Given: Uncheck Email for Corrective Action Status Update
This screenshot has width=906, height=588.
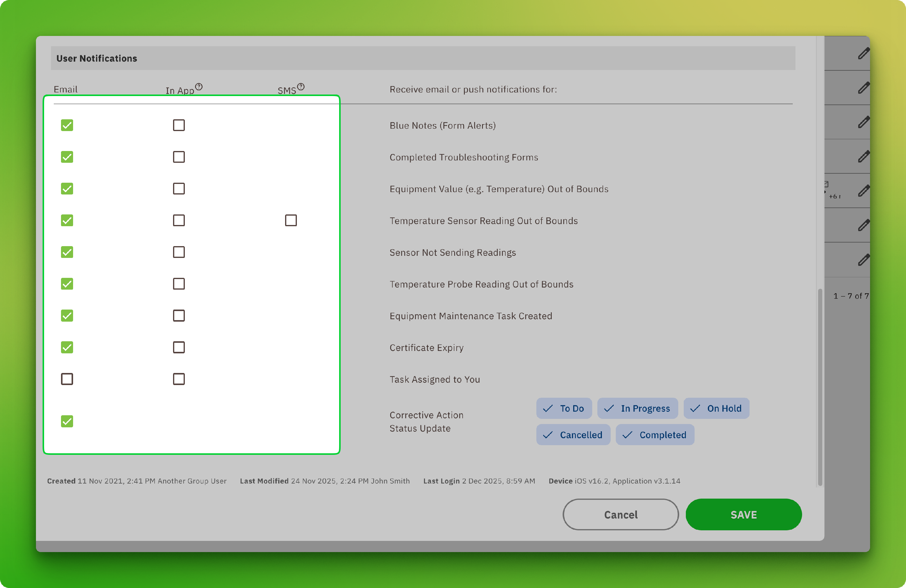Looking at the screenshot, I should tap(67, 421).
